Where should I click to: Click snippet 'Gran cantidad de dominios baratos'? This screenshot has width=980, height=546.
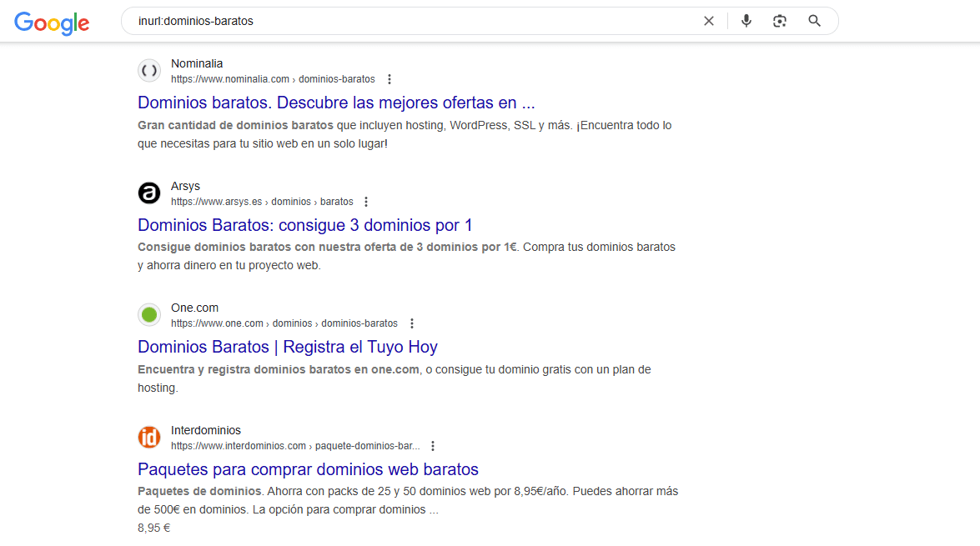pos(236,126)
